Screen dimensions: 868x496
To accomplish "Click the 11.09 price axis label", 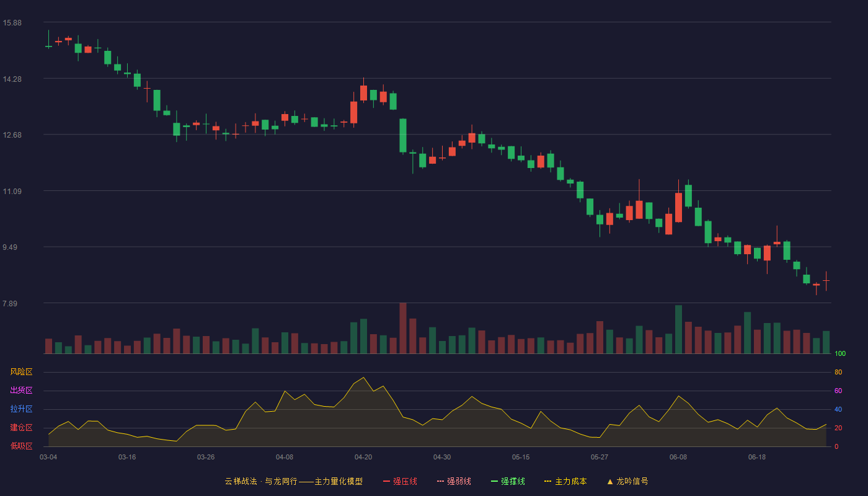I will 12,192.
